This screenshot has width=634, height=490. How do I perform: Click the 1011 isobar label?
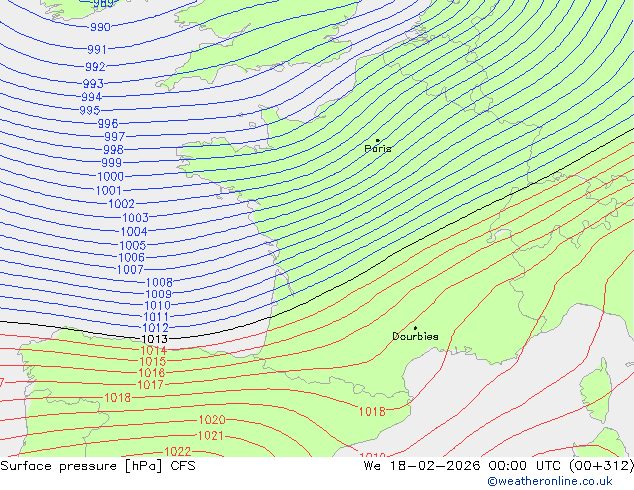click(156, 317)
